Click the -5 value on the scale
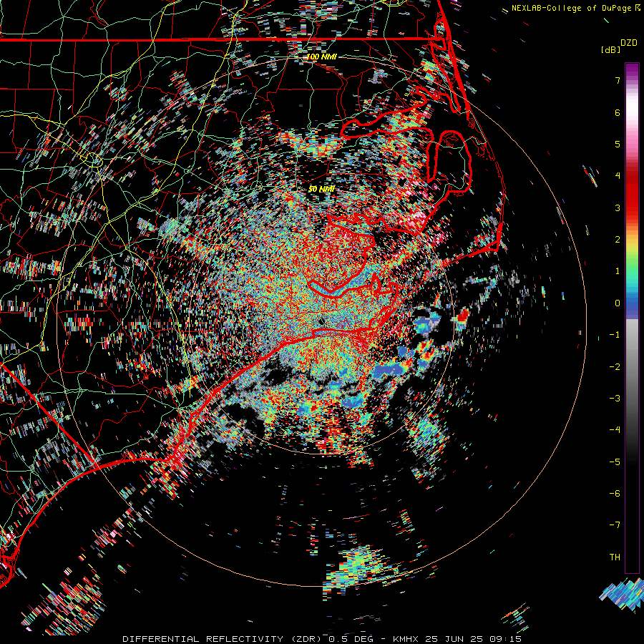The image size is (644, 644). 615,462
